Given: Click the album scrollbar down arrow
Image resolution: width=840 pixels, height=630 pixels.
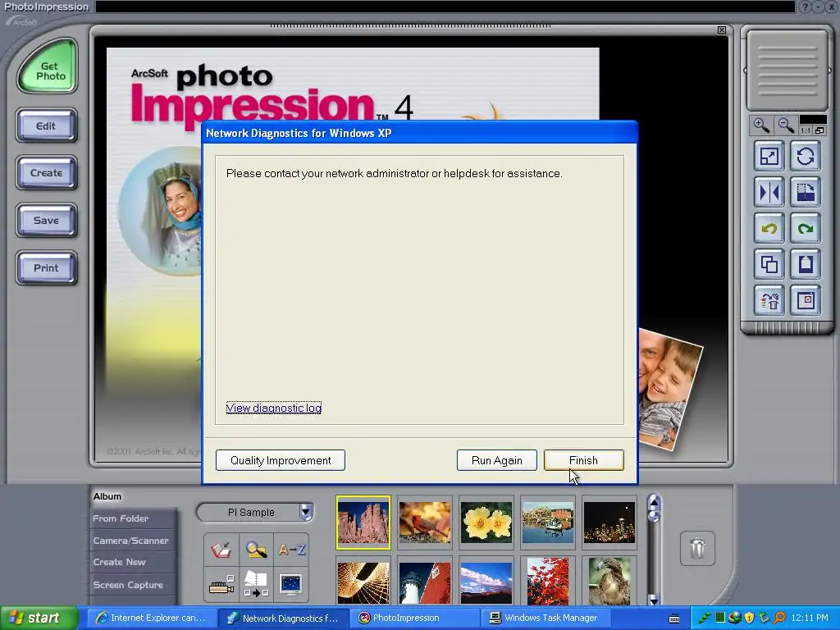Looking at the screenshot, I should [654, 600].
